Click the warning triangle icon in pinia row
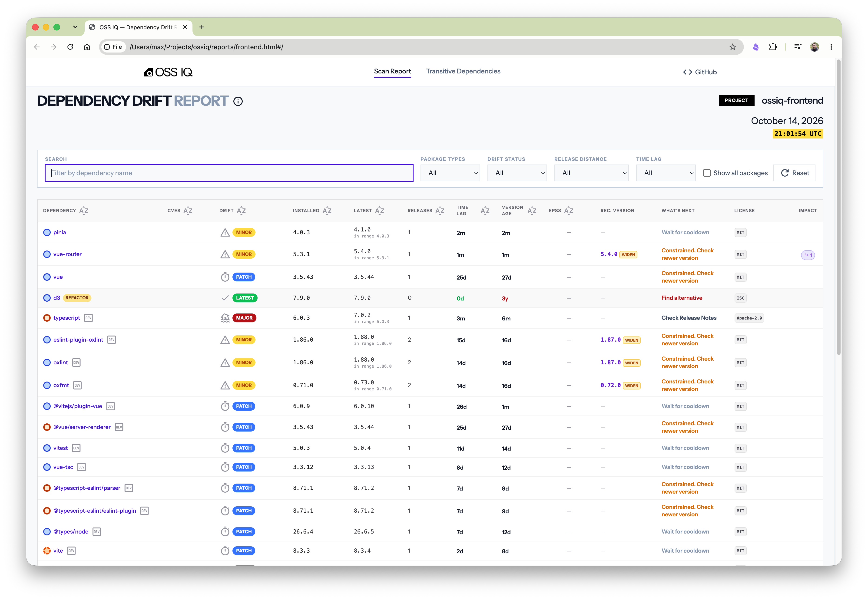 225,232
